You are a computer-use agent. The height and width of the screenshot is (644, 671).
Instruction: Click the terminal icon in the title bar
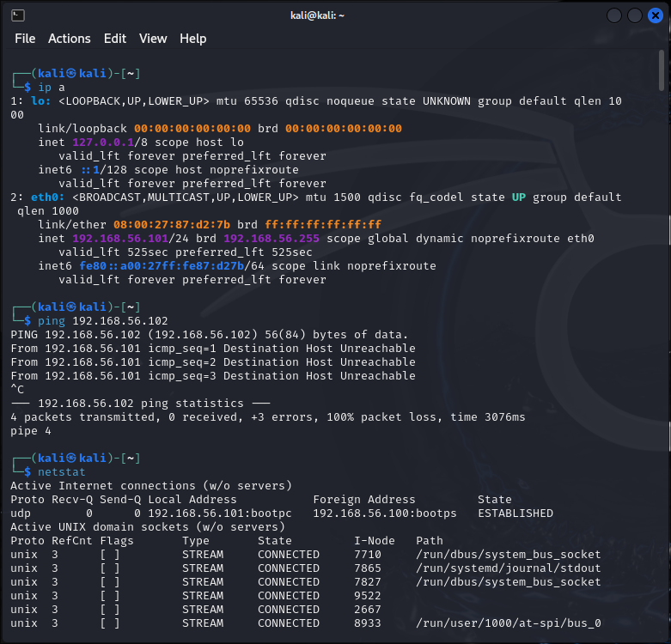click(18, 15)
